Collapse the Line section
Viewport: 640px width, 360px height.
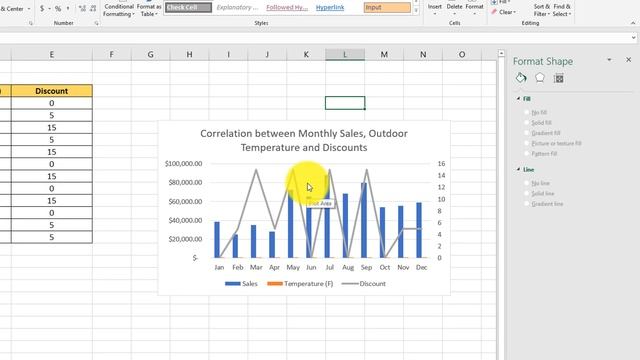(518, 169)
